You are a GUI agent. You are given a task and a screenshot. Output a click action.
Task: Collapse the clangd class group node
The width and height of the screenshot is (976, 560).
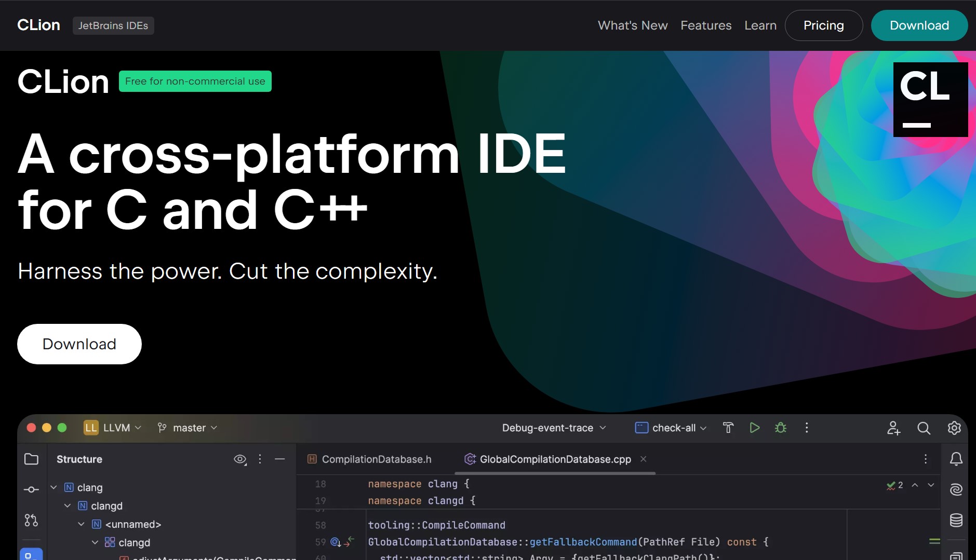[x=95, y=542]
